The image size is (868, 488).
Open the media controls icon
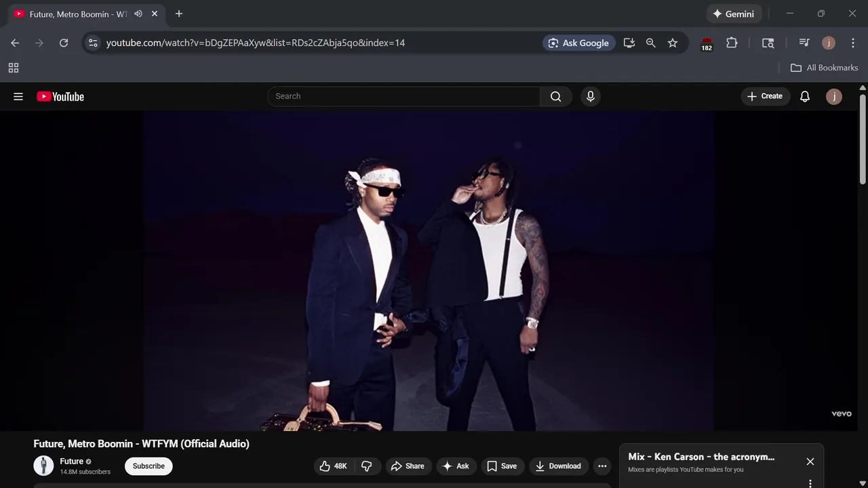804,43
